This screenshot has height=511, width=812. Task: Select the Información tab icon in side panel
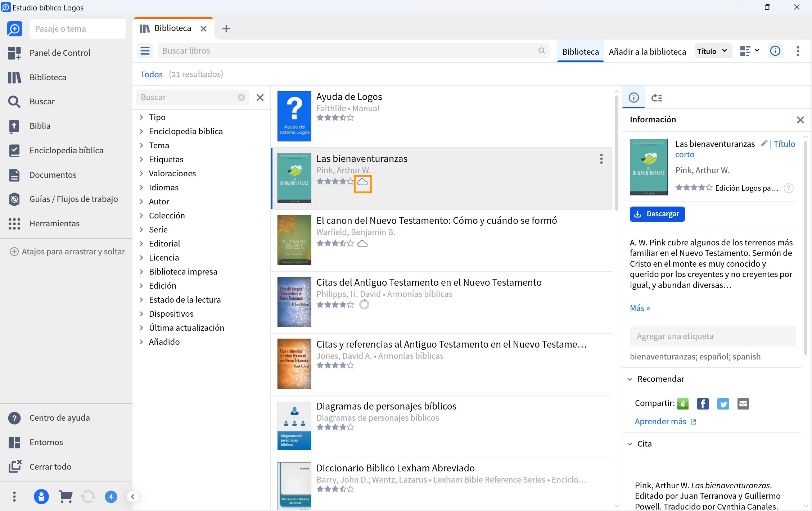[x=634, y=98]
